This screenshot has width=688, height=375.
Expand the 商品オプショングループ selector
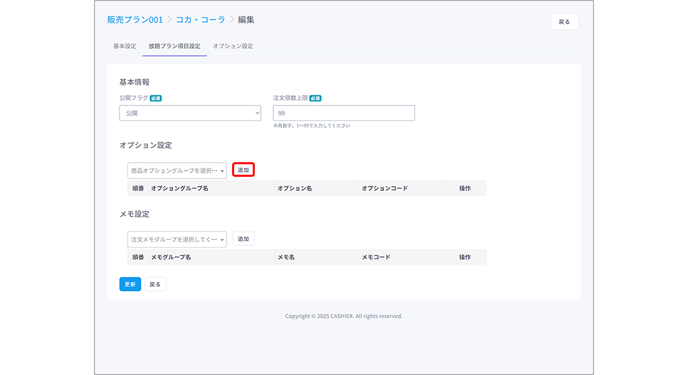click(x=177, y=171)
